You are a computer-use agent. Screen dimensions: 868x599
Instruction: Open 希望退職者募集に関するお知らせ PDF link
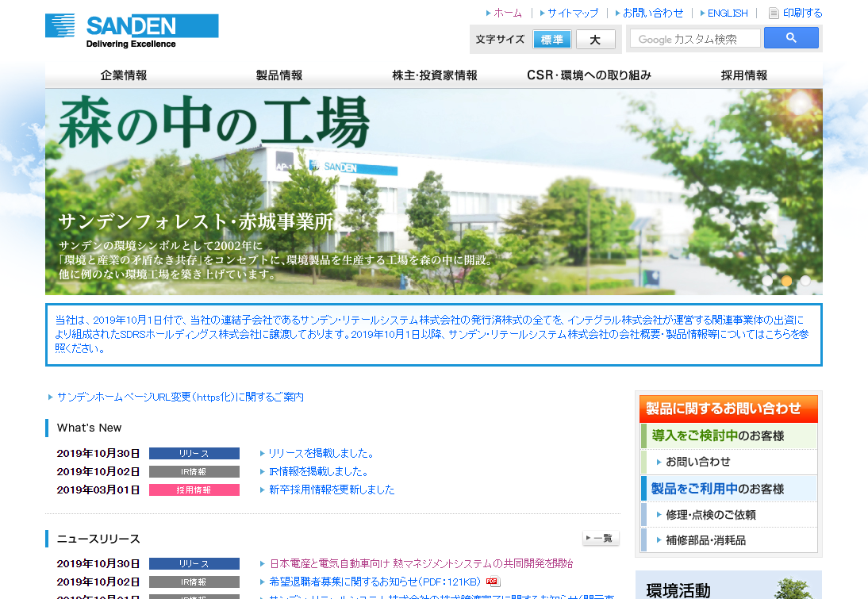374,582
